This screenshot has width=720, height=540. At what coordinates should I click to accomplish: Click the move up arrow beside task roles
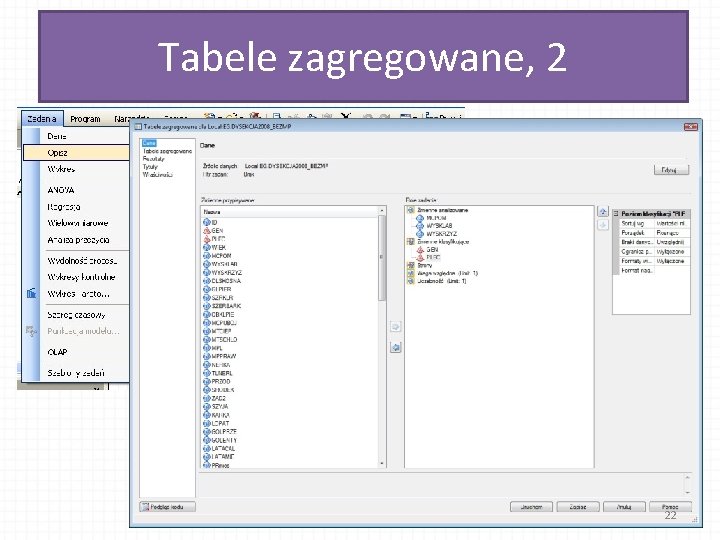pyautogui.click(x=603, y=211)
